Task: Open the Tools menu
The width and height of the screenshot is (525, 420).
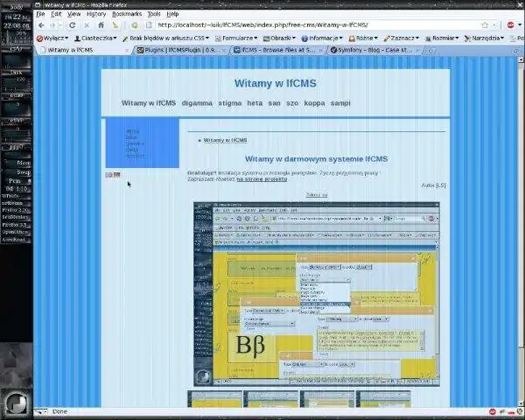Action: [x=154, y=14]
